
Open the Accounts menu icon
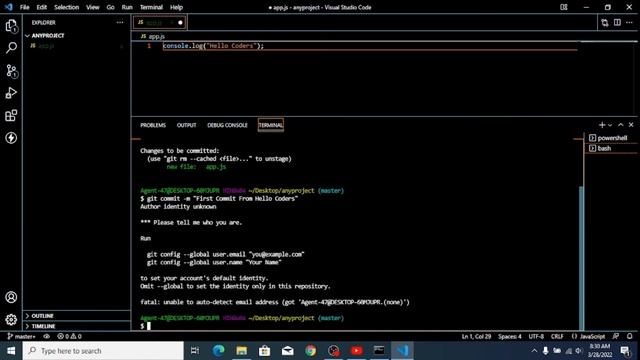click(x=11, y=297)
